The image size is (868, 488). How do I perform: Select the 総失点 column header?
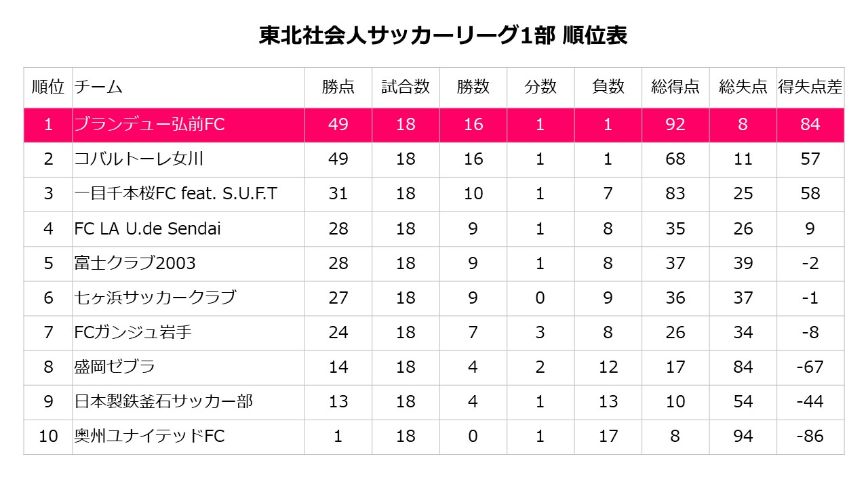pos(743,87)
